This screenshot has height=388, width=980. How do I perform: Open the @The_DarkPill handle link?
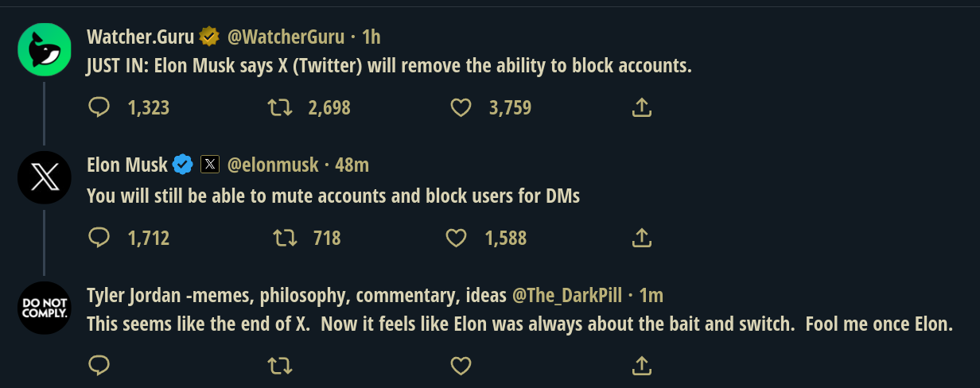568,296
